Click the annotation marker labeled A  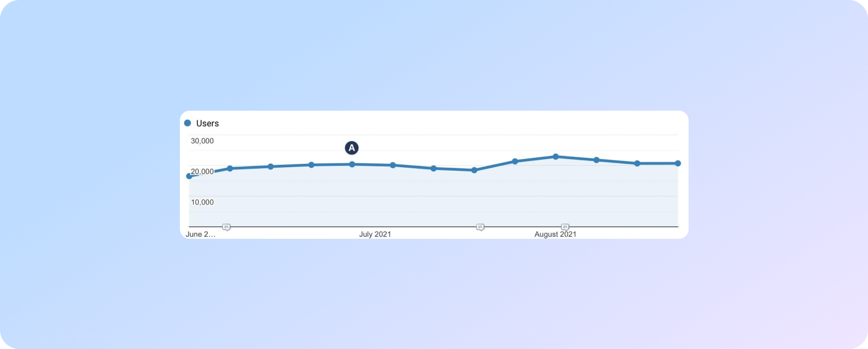click(352, 148)
